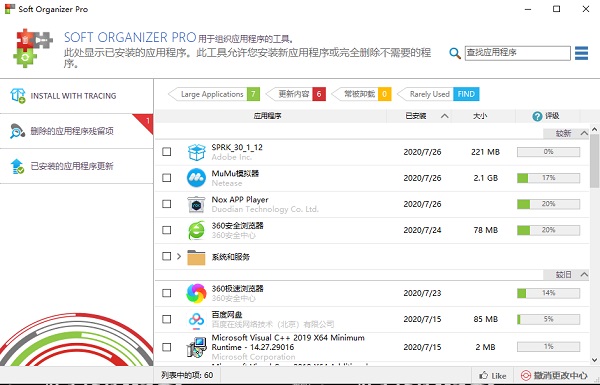The width and height of the screenshot is (600, 385).
Task: Click FIND for Rarely Used
Action: click(466, 94)
